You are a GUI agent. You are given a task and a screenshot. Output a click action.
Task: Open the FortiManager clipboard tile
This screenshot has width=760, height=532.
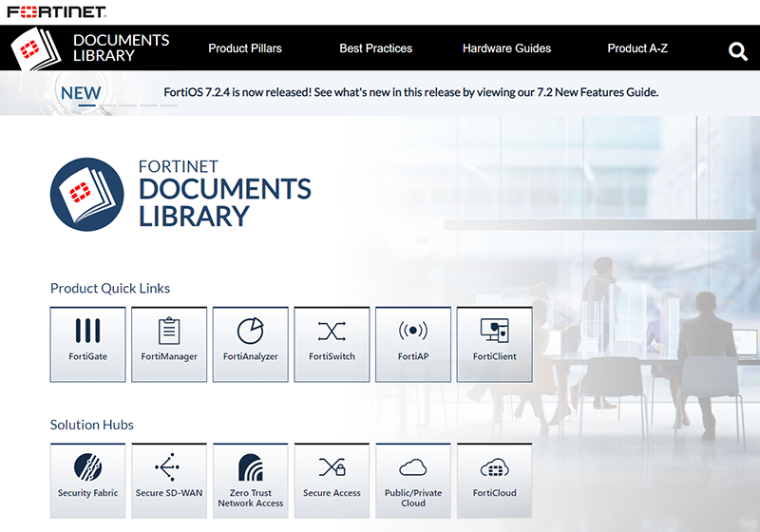169,345
